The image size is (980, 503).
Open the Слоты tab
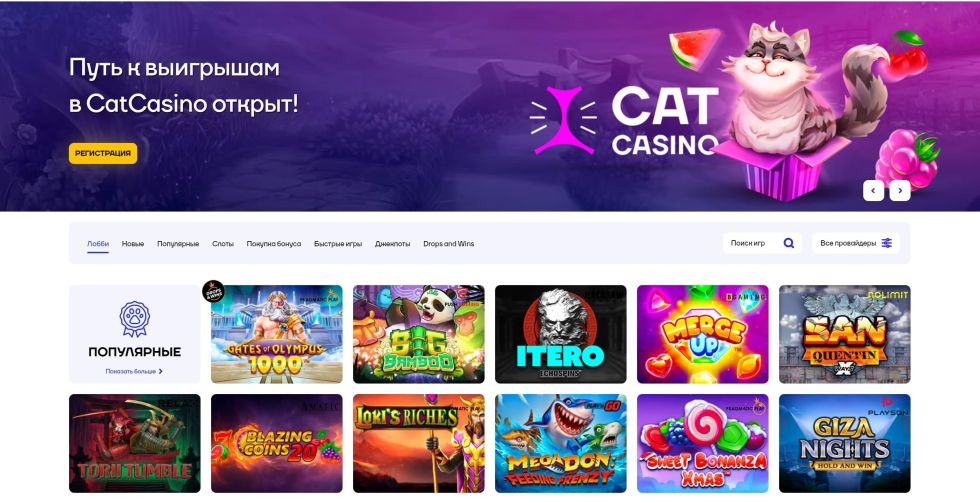(x=222, y=244)
